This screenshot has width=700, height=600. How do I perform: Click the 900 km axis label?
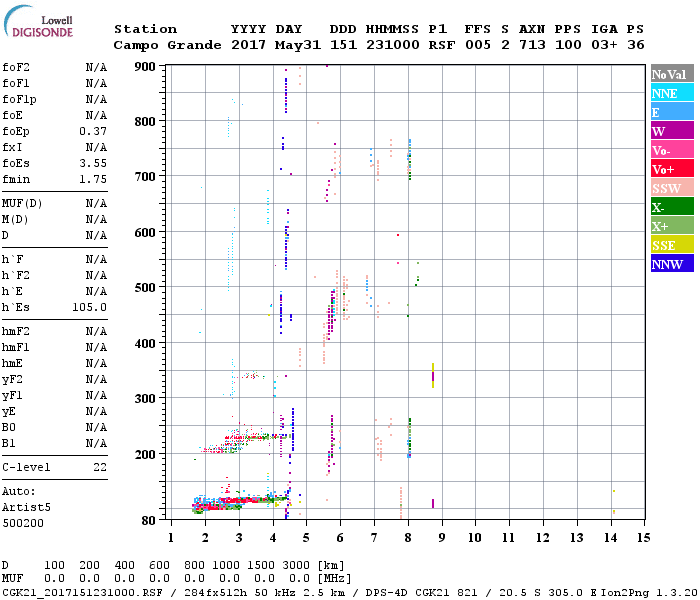pyautogui.click(x=145, y=67)
